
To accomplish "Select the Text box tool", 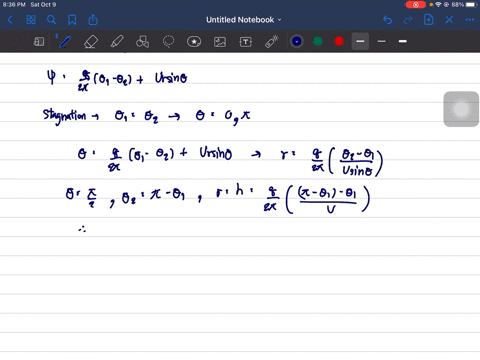I will pos(246,42).
